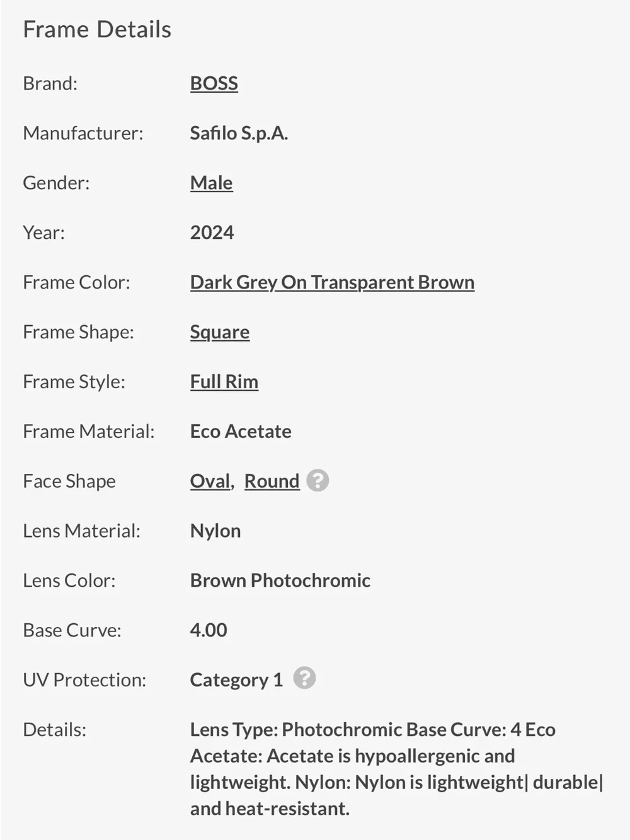Click the 4.00 base curve value
Image resolution: width=630 pixels, height=840 pixels.
point(209,630)
